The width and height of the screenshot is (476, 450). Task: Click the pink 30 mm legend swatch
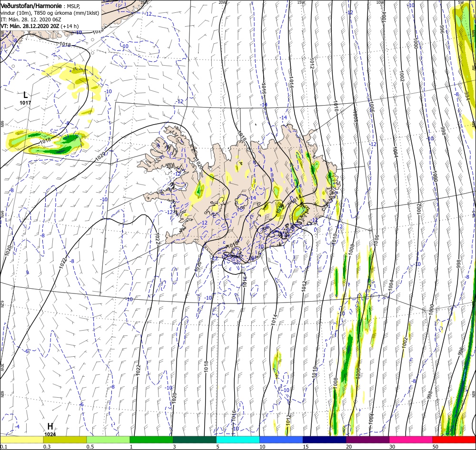click(x=411, y=440)
